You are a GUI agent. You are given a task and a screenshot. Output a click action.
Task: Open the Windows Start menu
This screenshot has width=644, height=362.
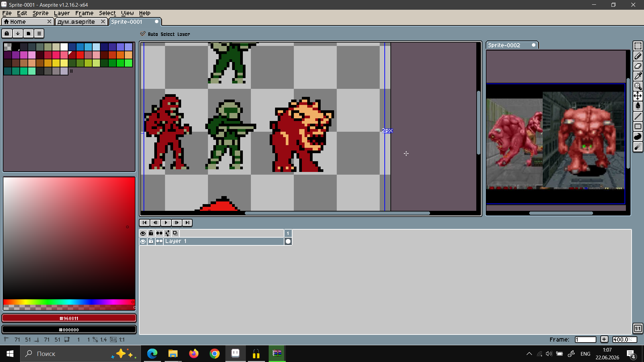10,354
